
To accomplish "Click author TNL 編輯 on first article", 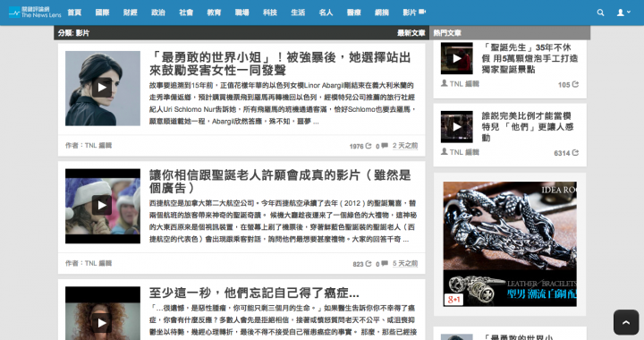I will 98,145.
